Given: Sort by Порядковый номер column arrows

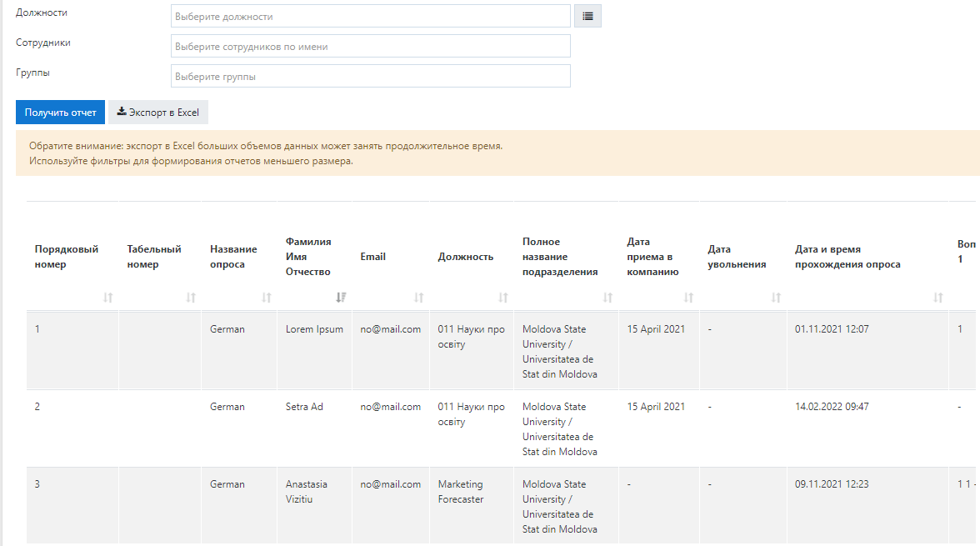Looking at the screenshot, I should click(108, 298).
